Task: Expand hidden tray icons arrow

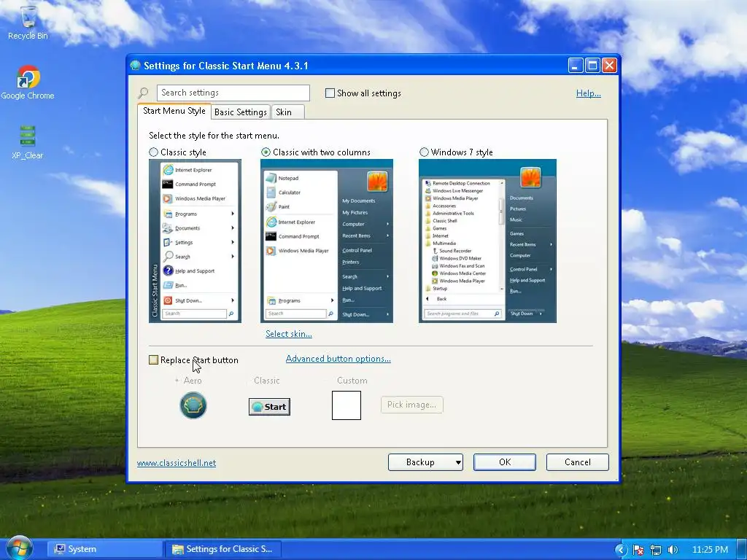Action: pyautogui.click(x=622, y=550)
